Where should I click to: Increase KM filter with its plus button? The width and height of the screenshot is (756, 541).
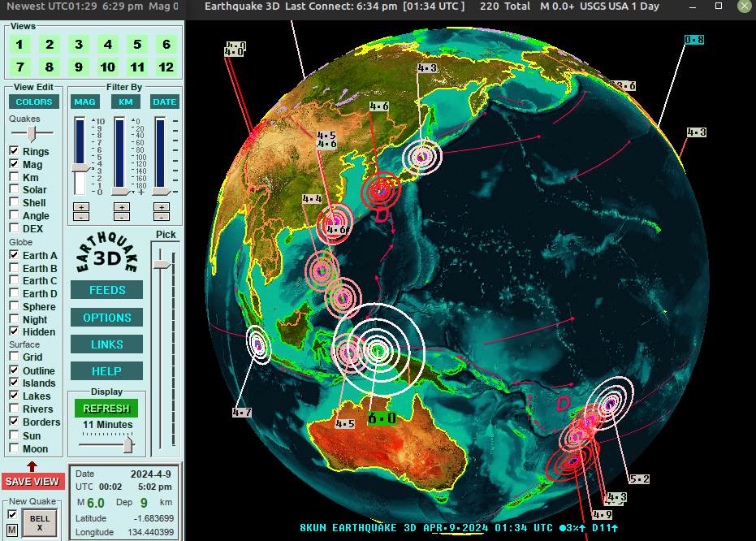pos(122,207)
